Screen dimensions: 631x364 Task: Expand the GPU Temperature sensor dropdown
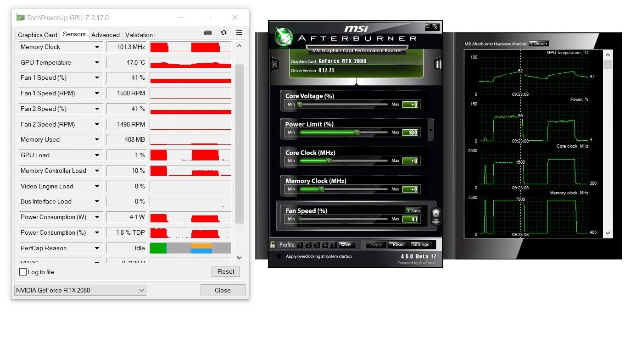97,62
